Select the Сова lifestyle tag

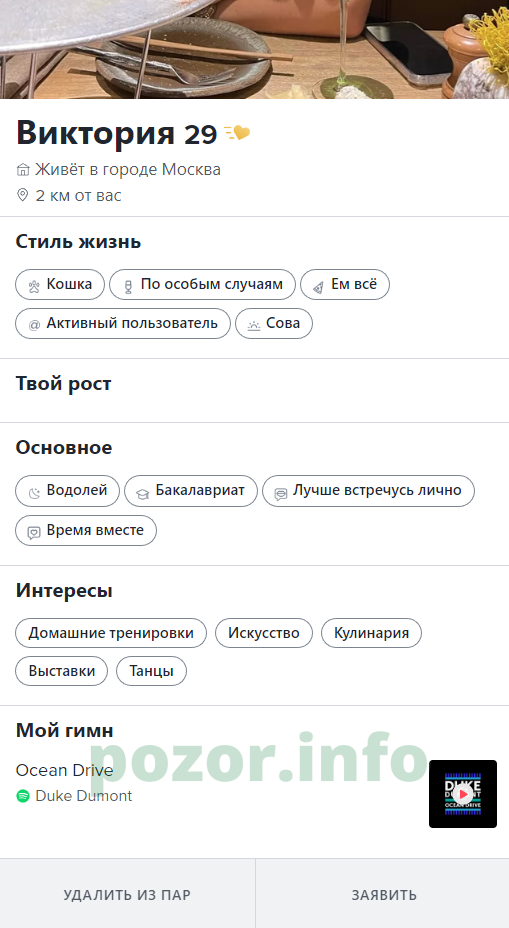(274, 323)
